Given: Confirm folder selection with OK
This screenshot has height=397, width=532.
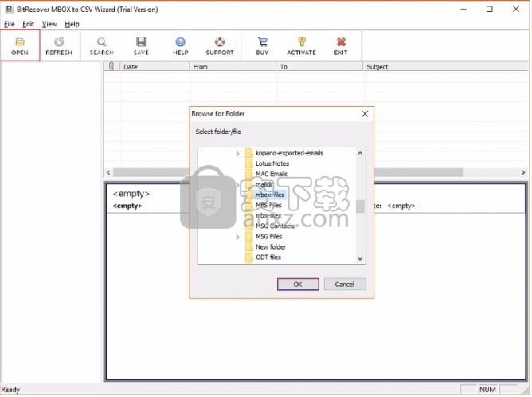Looking at the screenshot, I should [x=298, y=285].
